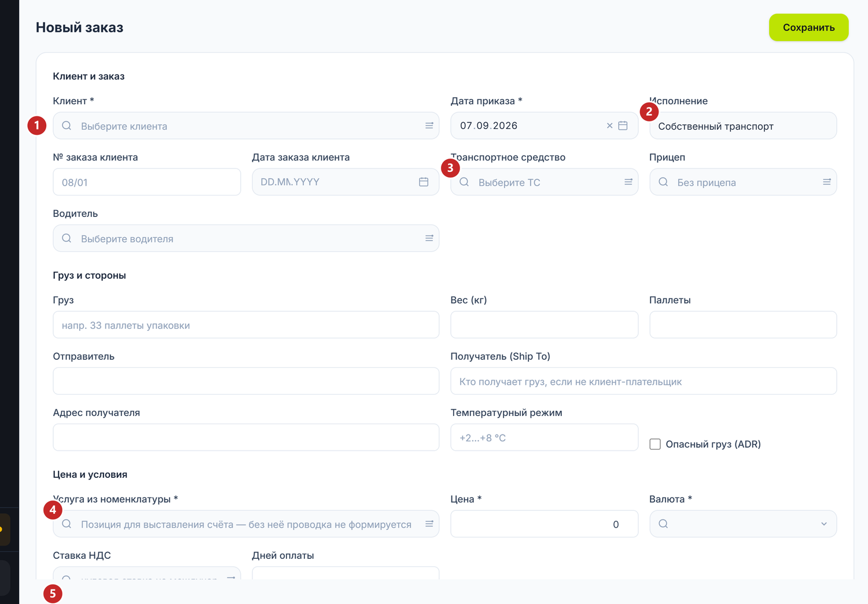The height and width of the screenshot is (604, 868).
Task: Open the Прицеп selector
Action: coord(743,182)
